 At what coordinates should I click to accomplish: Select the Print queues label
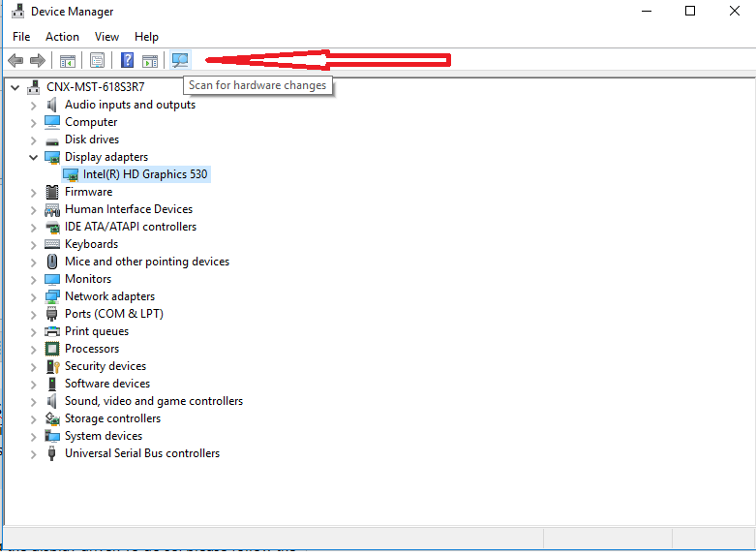(97, 331)
